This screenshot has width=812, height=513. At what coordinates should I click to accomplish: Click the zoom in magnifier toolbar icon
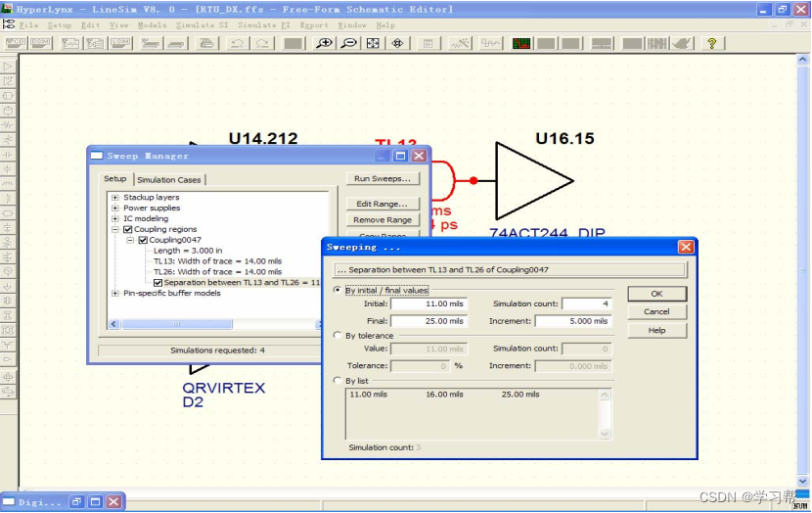[x=324, y=43]
